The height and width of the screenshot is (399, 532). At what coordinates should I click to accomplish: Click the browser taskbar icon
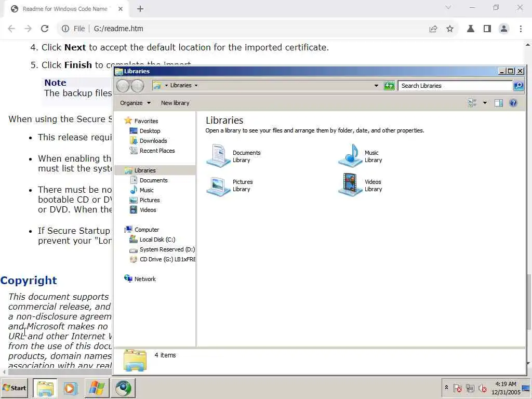(123, 388)
